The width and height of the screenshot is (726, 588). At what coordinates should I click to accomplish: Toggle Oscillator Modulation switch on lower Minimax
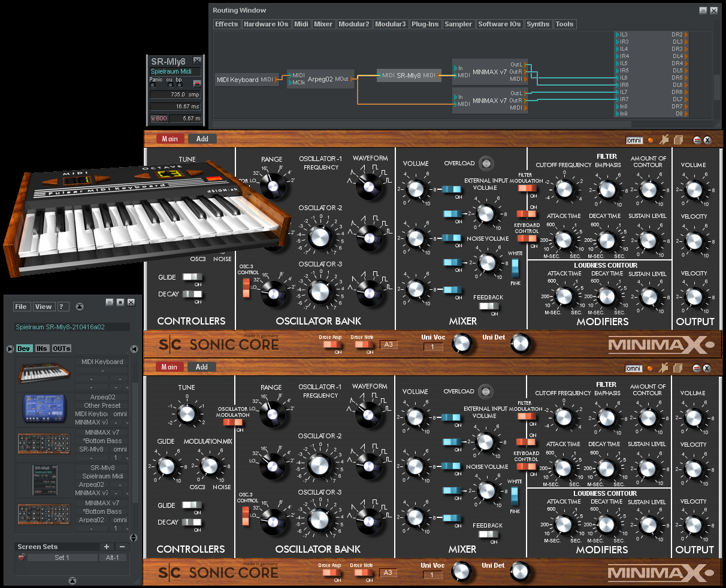coord(232,422)
